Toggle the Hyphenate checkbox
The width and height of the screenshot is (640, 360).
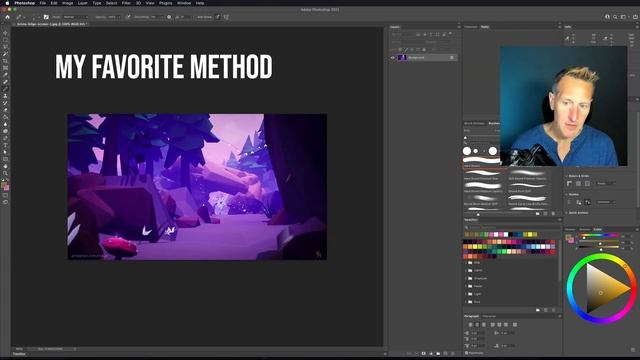coord(467,353)
